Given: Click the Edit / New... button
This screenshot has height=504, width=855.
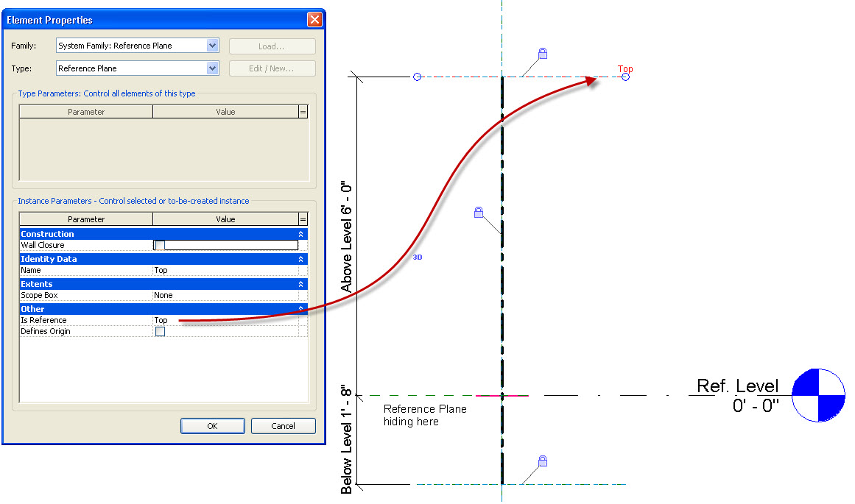Looking at the screenshot, I should click(x=272, y=68).
